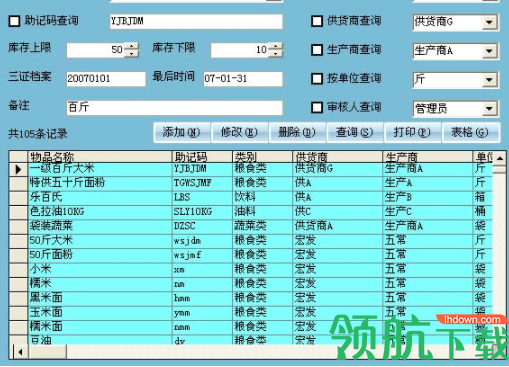Click the table scroll-up arrow
The image size is (509, 367).
(x=500, y=158)
